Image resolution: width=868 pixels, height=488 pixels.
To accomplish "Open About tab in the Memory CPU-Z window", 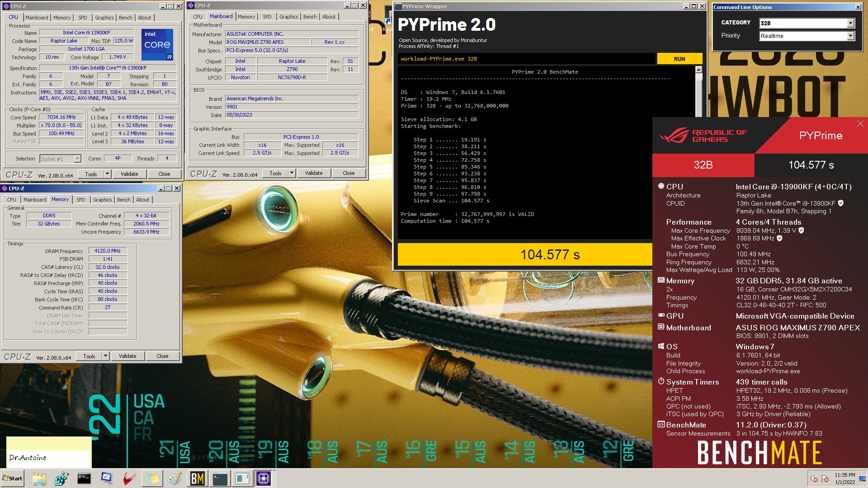I will click(142, 200).
